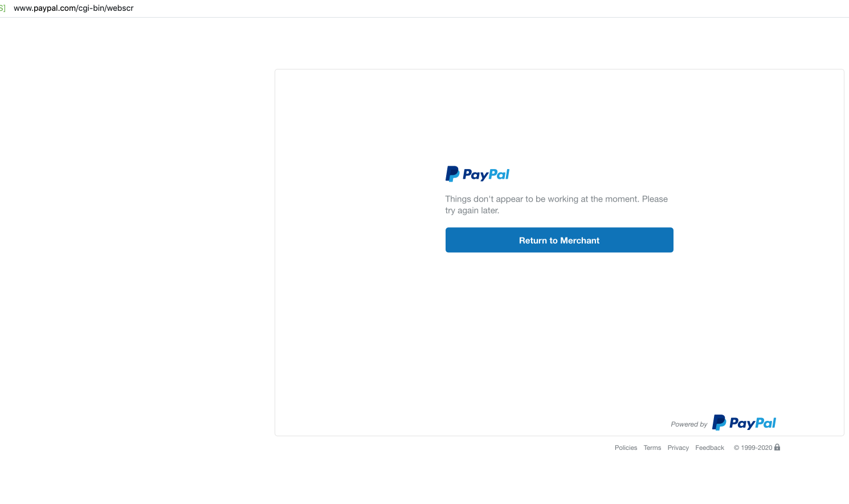Click the word 'Please' in the error message
Screen dimensions: 849x504
tap(655, 199)
